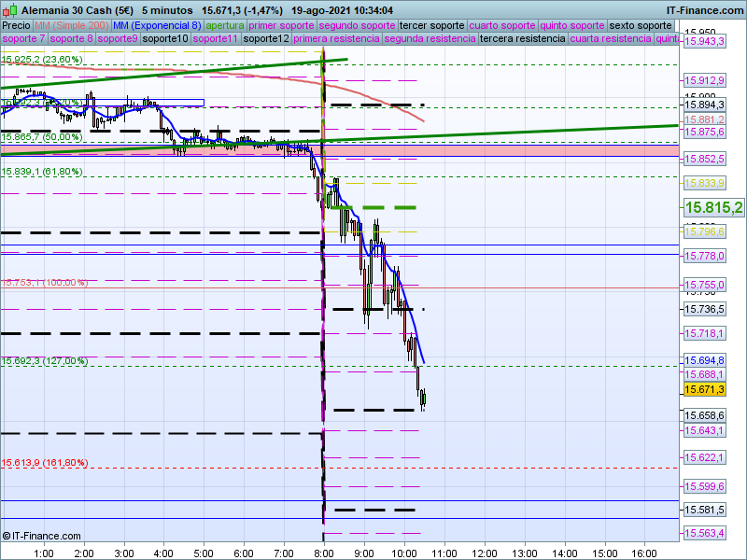Image resolution: width=747 pixels, height=560 pixels.
Task: Click the 15.943,3 price level tag
Action: 705,41
